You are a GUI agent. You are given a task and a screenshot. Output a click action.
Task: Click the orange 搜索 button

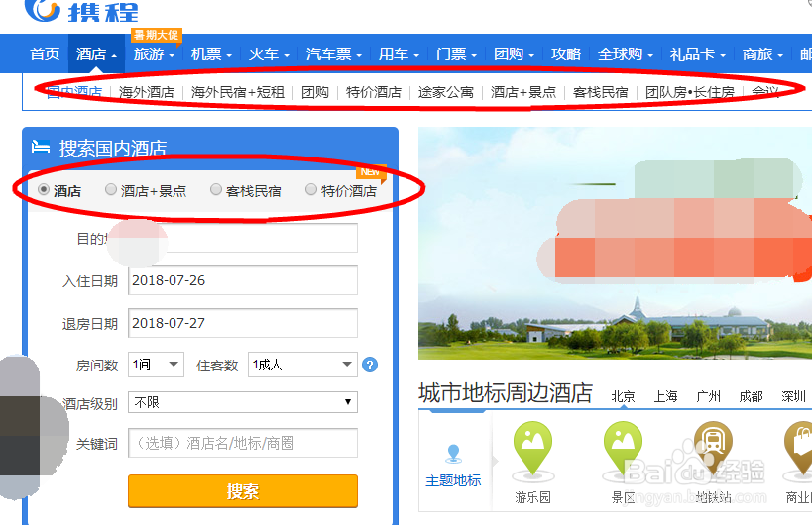(243, 491)
